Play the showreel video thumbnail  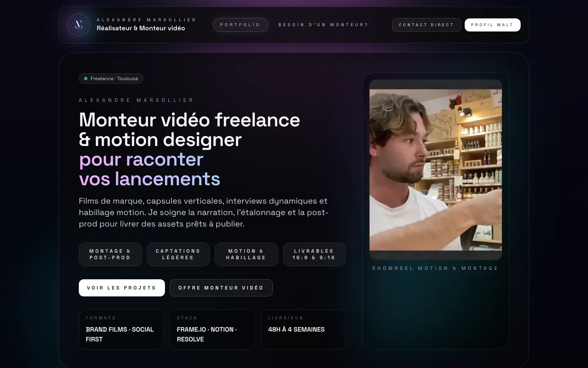click(436, 170)
